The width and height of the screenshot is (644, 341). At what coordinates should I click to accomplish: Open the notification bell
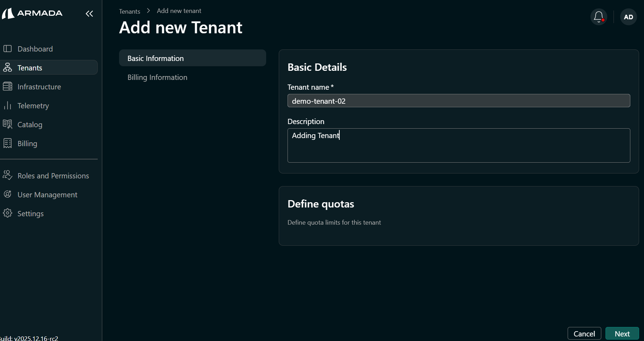click(x=598, y=16)
